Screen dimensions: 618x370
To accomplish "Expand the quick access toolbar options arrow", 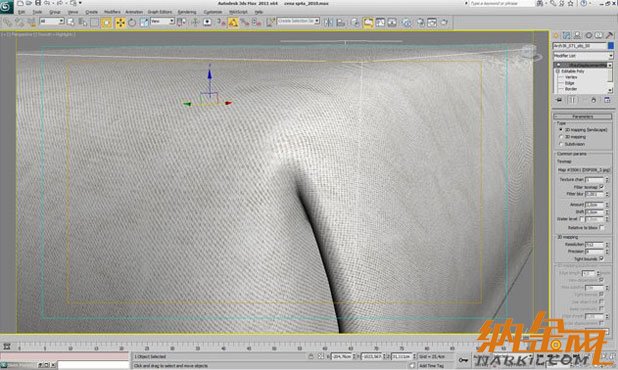I will [x=80, y=3].
